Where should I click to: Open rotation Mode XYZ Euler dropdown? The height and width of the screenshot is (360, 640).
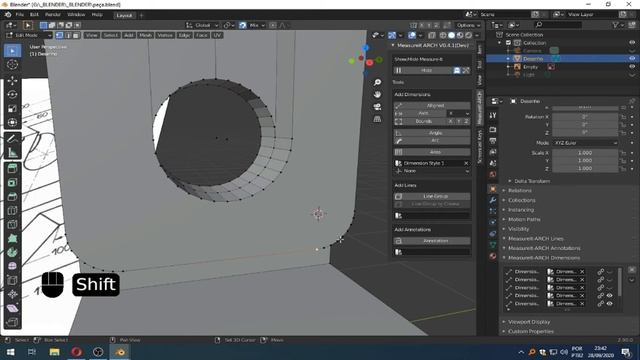(x=585, y=143)
